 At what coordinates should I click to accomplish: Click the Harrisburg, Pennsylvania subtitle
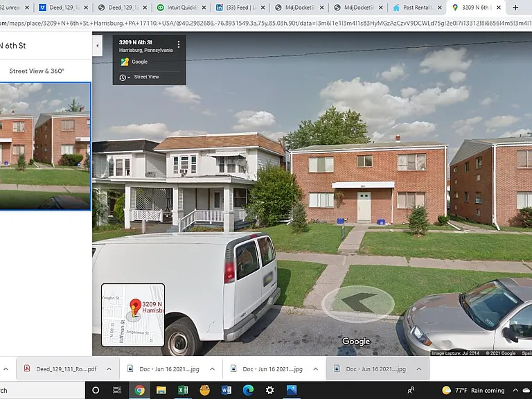point(146,50)
